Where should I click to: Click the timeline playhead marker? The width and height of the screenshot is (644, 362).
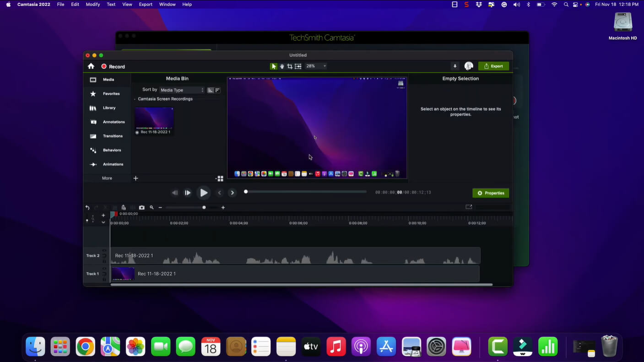[x=113, y=215]
